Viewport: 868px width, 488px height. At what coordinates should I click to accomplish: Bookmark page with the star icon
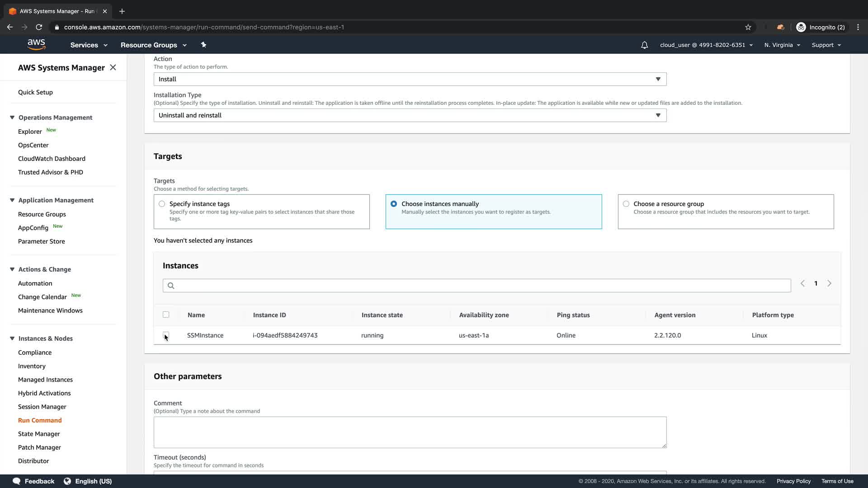(748, 27)
